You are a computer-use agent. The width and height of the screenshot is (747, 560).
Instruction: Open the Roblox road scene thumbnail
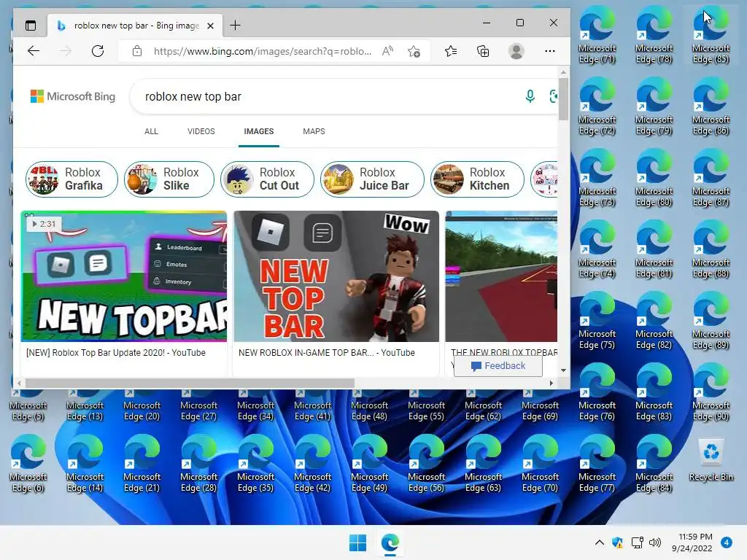(501, 276)
